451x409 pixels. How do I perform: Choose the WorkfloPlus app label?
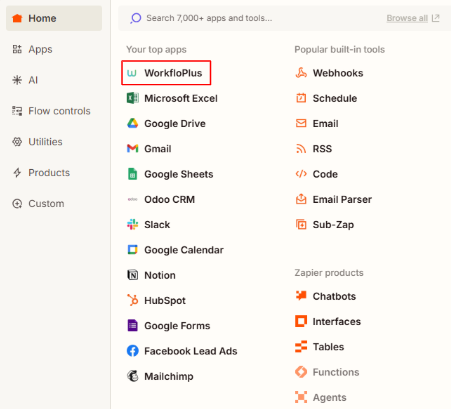point(173,73)
